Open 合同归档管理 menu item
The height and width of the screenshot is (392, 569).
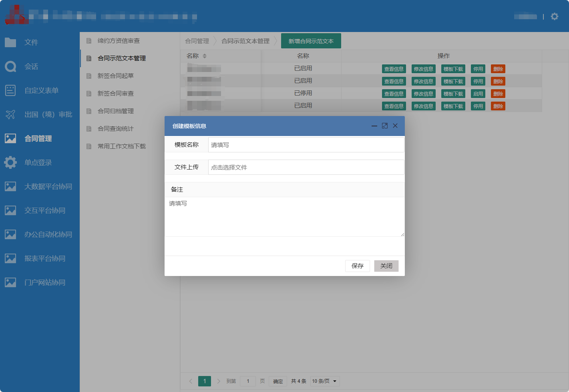pos(116,111)
